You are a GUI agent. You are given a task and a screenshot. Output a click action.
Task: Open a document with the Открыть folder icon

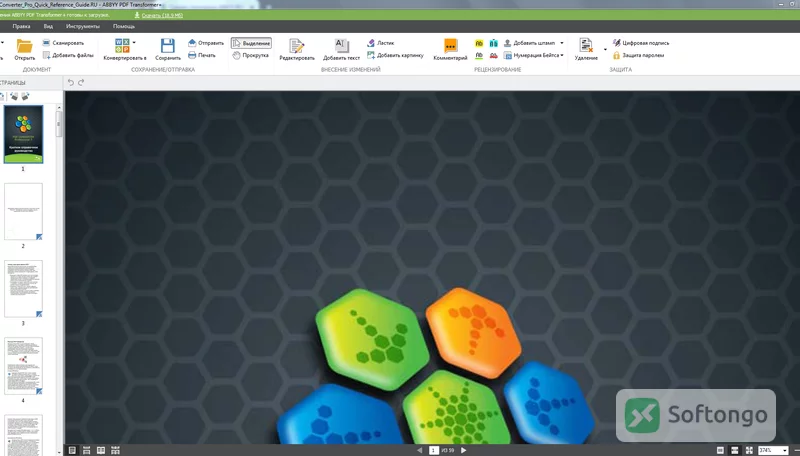(24, 46)
